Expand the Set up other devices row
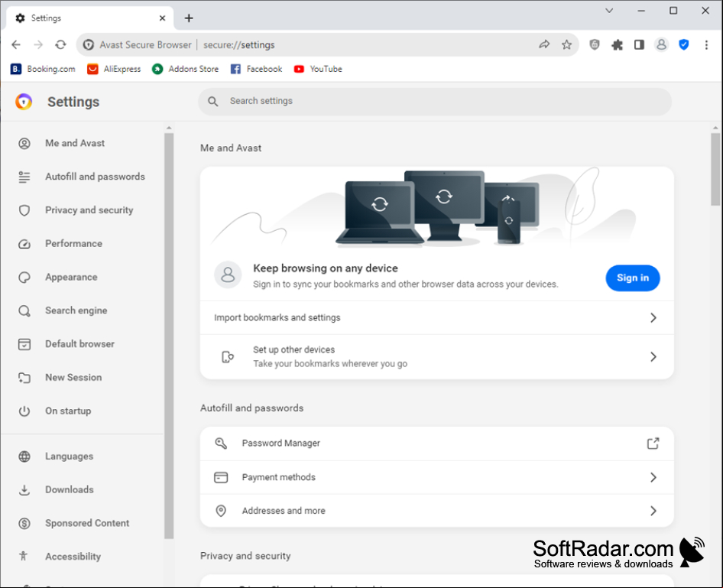Viewport: 723px width, 588px height. coord(437,356)
